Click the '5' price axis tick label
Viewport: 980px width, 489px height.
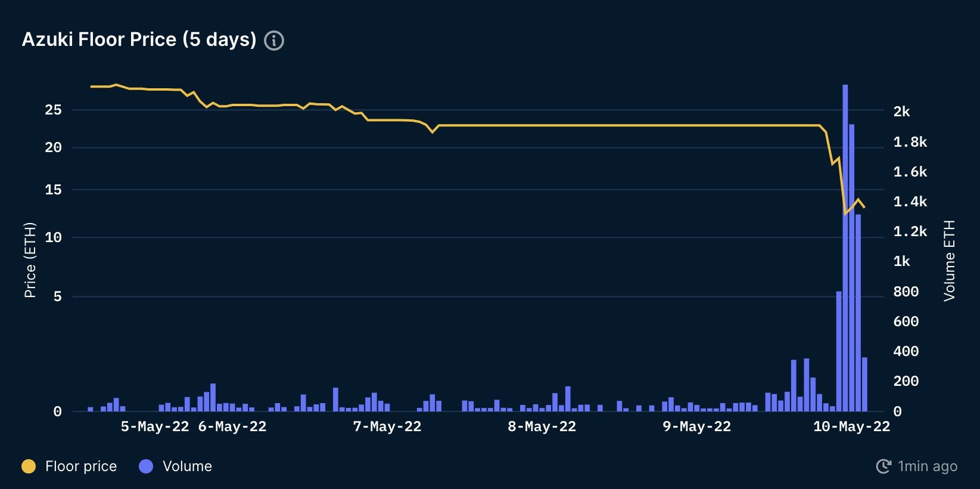57,296
